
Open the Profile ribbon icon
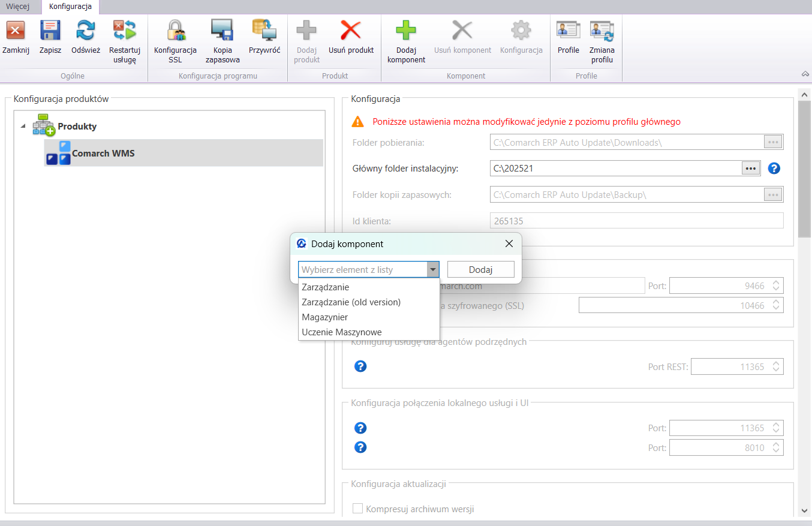[568, 30]
